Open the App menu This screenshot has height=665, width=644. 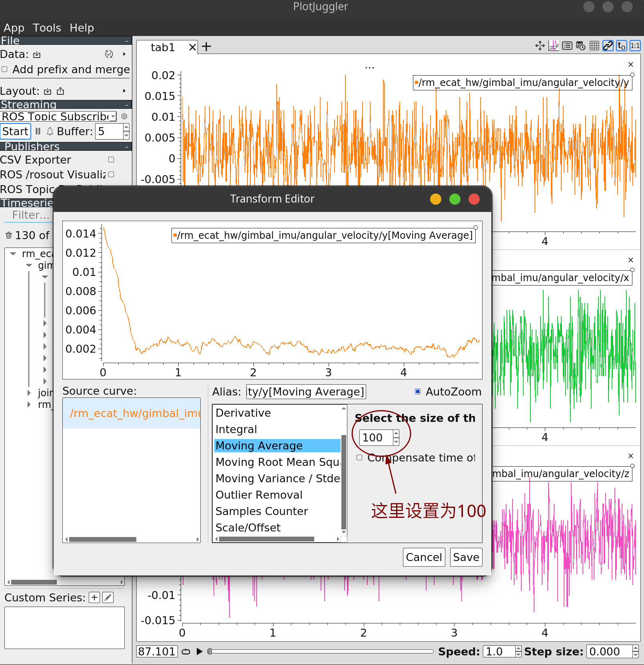[x=14, y=28]
